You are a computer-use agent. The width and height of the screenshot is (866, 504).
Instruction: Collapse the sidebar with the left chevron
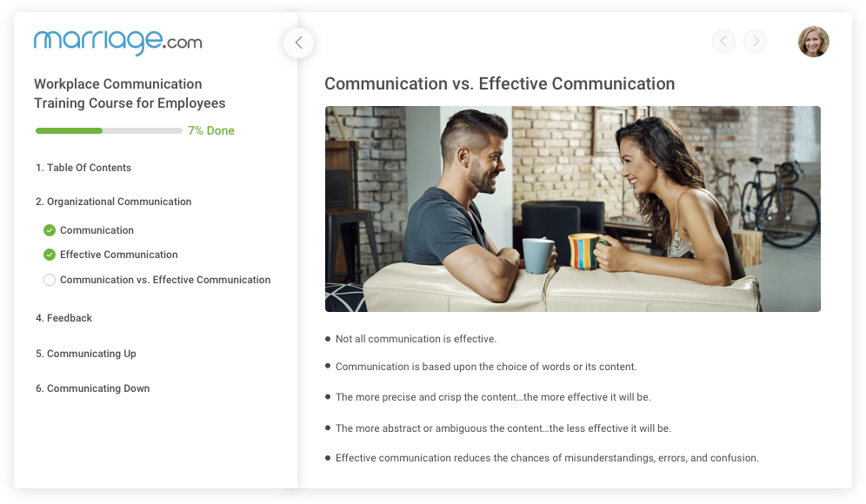298,42
